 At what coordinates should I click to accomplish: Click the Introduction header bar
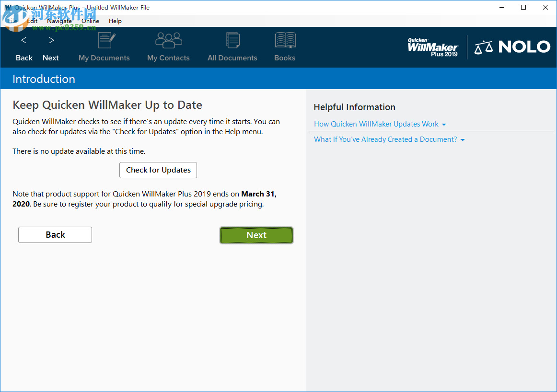(44, 79)
